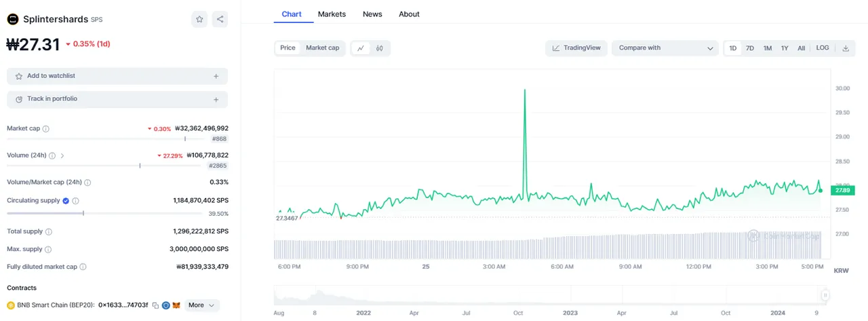The width and height of the screenshot is (868, 321).
Task: Click the contract address 0x1633...74703f
Action: [123, 305]
